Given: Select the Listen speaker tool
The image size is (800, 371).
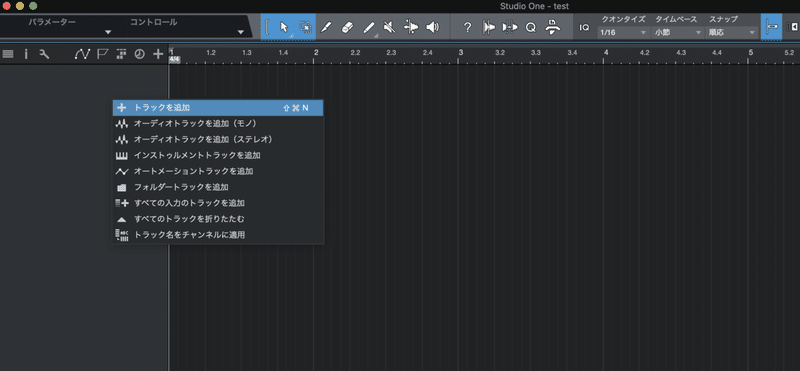Looking at the screenshot, I should pyautogui.click(x=433, y=27).
